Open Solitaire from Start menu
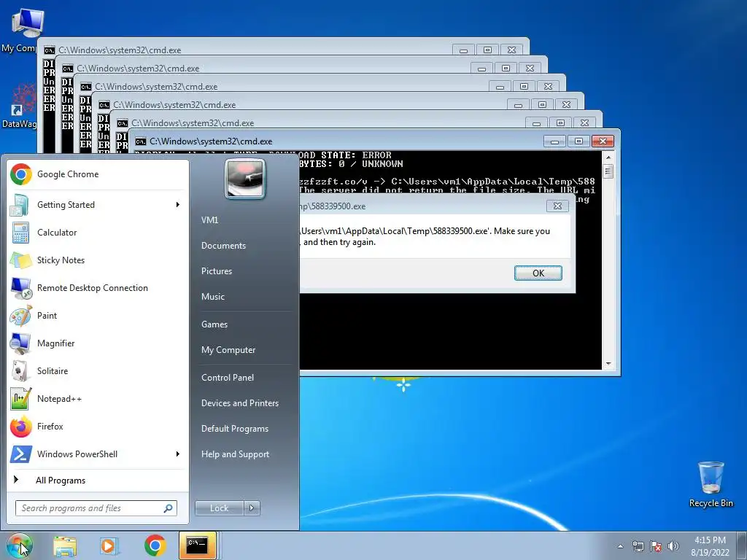 click(x=98, y=370)
